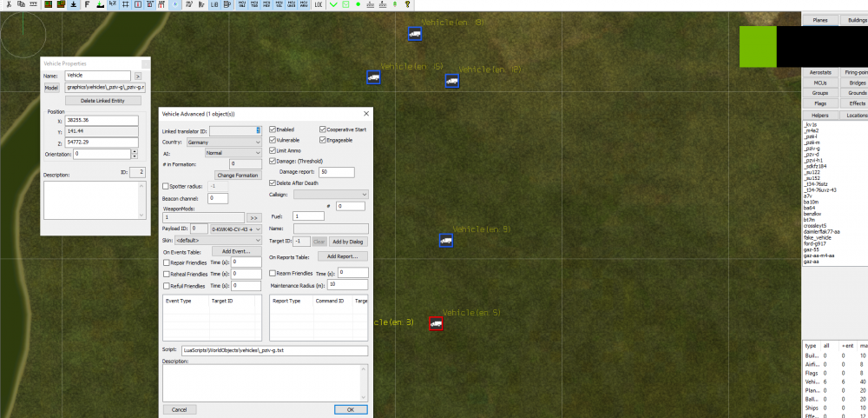868x418 pixels.
Task: Click the yellow question mark help icon
Action: (406, 4)
